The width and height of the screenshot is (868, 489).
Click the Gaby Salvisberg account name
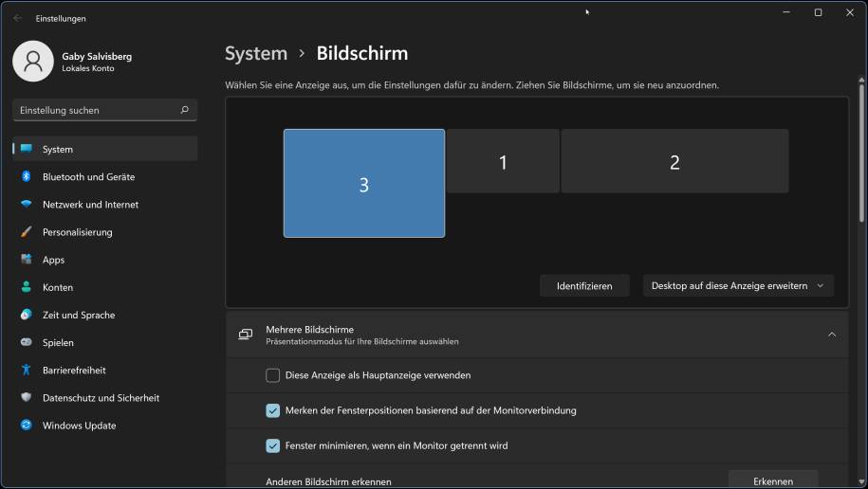97,57
